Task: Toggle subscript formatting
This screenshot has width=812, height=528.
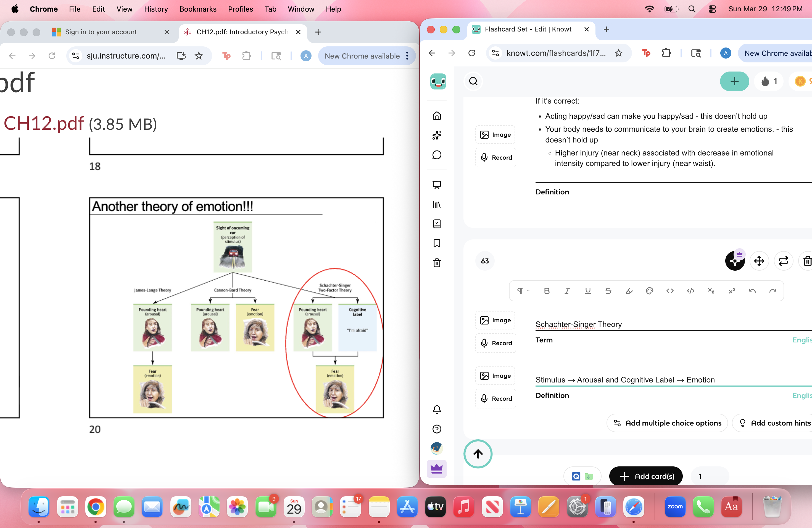Action: pos(711,291)
